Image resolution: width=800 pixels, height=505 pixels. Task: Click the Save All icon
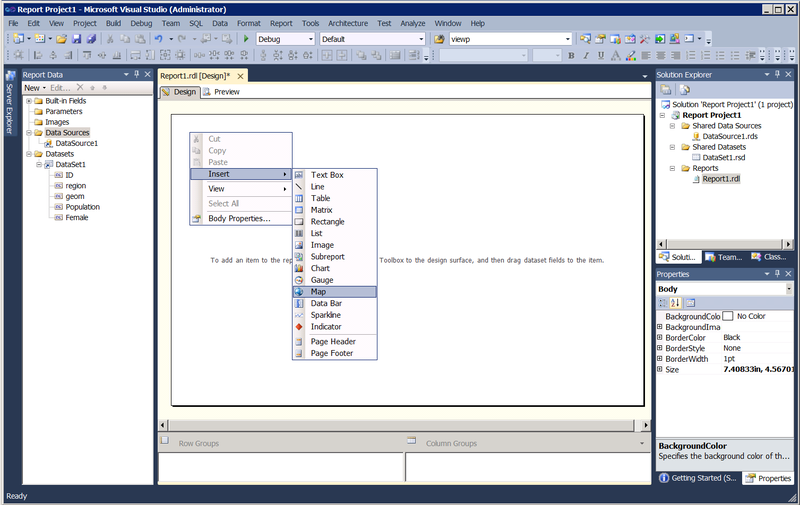91,39
